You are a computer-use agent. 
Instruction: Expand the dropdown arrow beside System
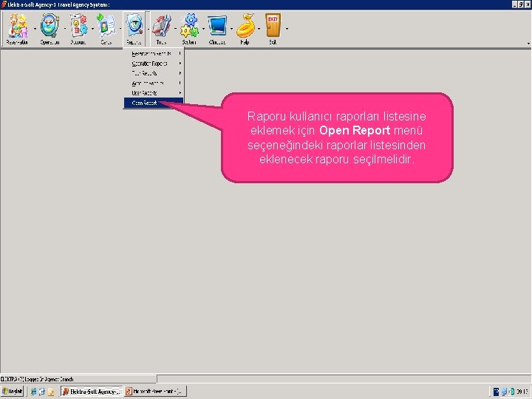pos(204,29)
